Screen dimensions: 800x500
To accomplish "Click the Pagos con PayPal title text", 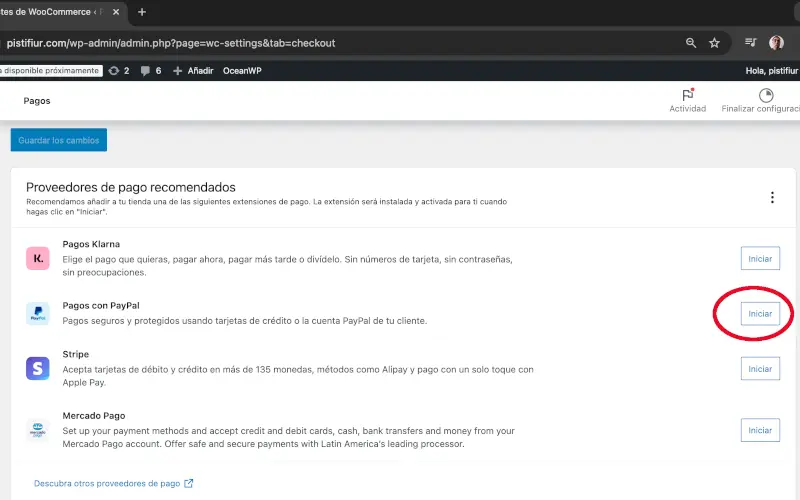I will point(101,305).
